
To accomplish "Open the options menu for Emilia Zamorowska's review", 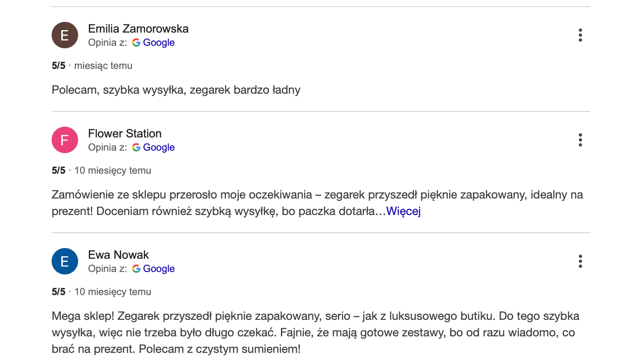I will pyautogui.click(x=580, y=35).
